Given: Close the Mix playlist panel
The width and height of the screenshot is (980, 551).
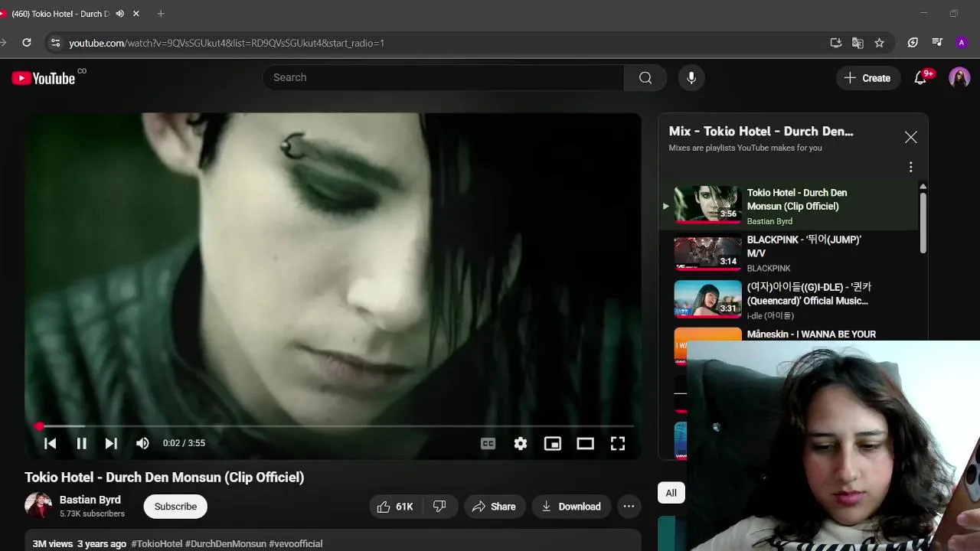Looking at the screenshot, I should click(910, 137).
